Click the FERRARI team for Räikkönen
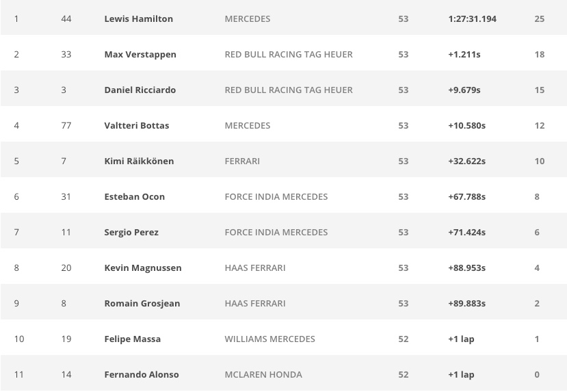The width and height of the screenshot is (567, 392). 242,161
